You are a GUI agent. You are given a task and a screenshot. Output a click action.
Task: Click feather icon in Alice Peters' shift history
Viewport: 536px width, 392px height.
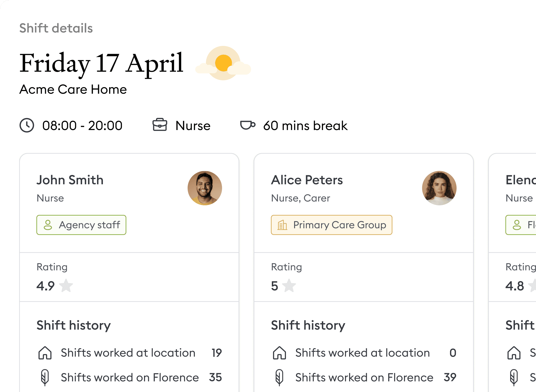(x=279, y=378)
